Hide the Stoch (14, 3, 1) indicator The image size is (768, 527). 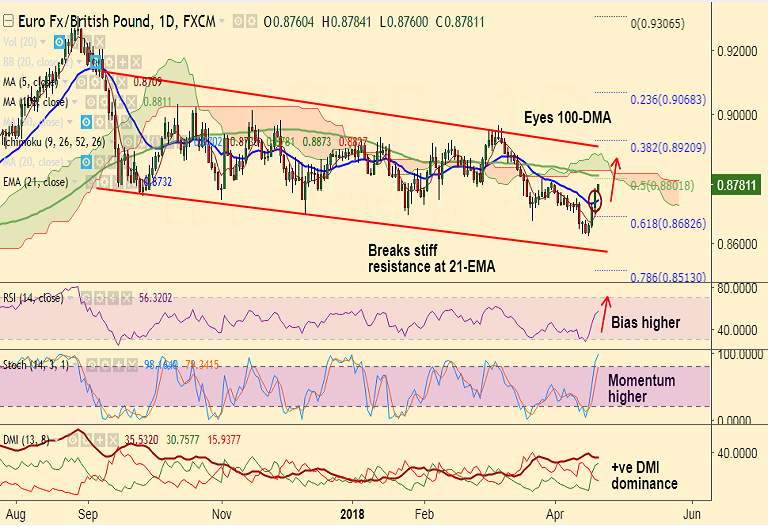91,365
